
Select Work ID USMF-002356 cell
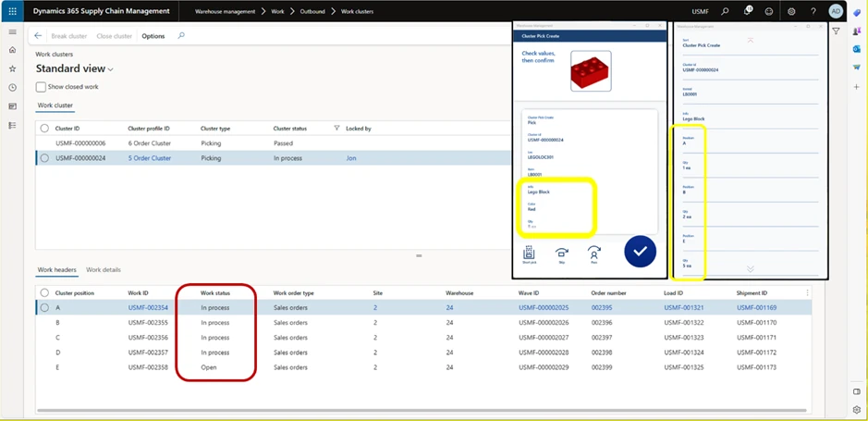[x=148, y=338]
